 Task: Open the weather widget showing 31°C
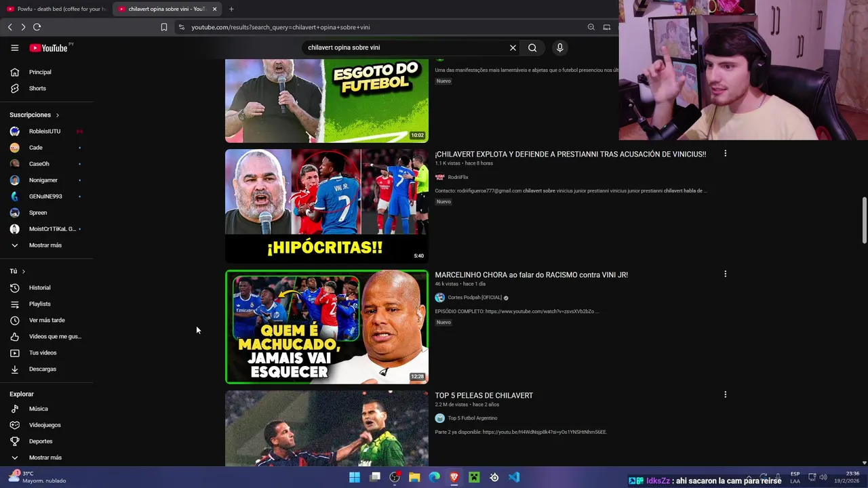pos(37,477)
